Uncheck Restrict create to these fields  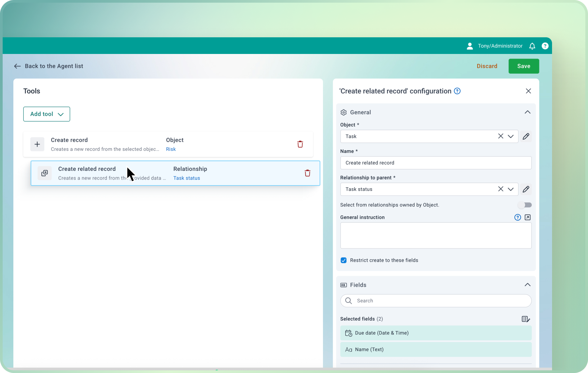coord(344,260)
